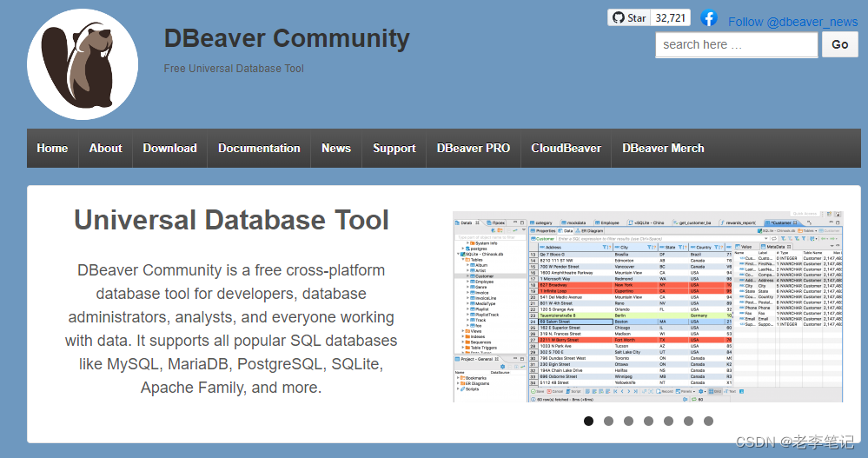The width and height of the screenshot is (868, 458).
Task: Open the Download menu item
Action: [x=170, y=149]
